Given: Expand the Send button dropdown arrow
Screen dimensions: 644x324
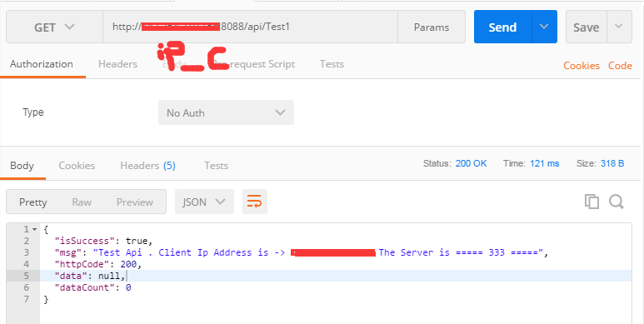Looking at the screenshot, I should point(544,27).
